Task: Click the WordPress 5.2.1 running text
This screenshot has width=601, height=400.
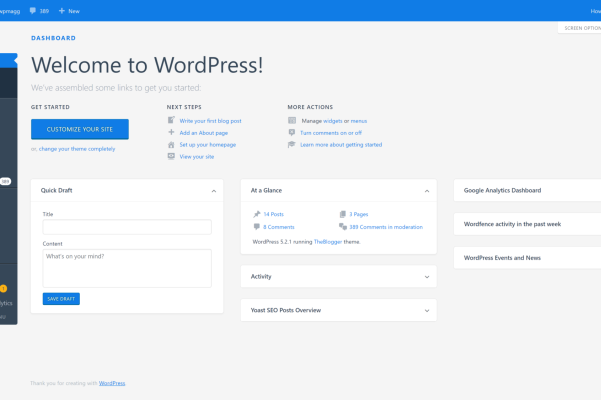Action: pyautogui.click(x=282, y=242)
